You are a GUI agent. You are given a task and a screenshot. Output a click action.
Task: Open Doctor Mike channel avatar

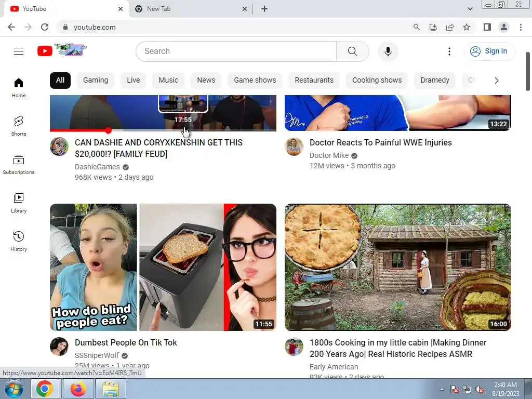pos(294,147)
